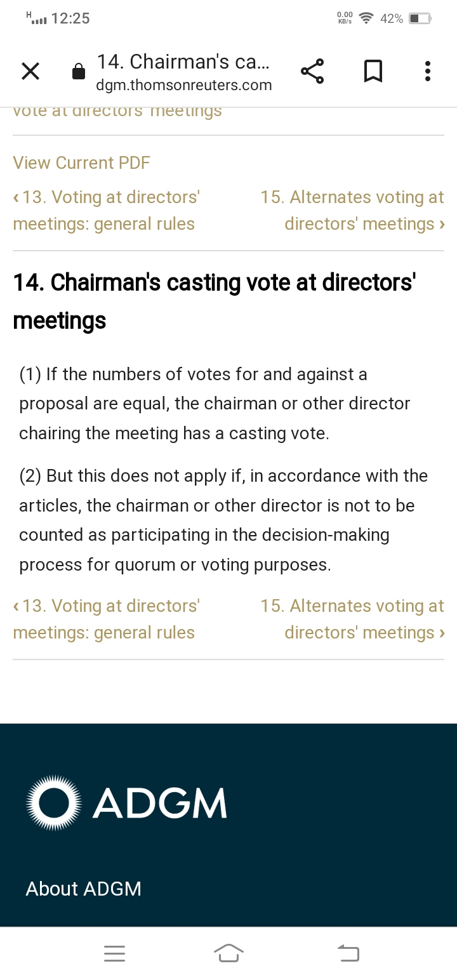Viewport: 457px width, 980px height.
Task: Bookmark this page
Action: coord(373,72)
